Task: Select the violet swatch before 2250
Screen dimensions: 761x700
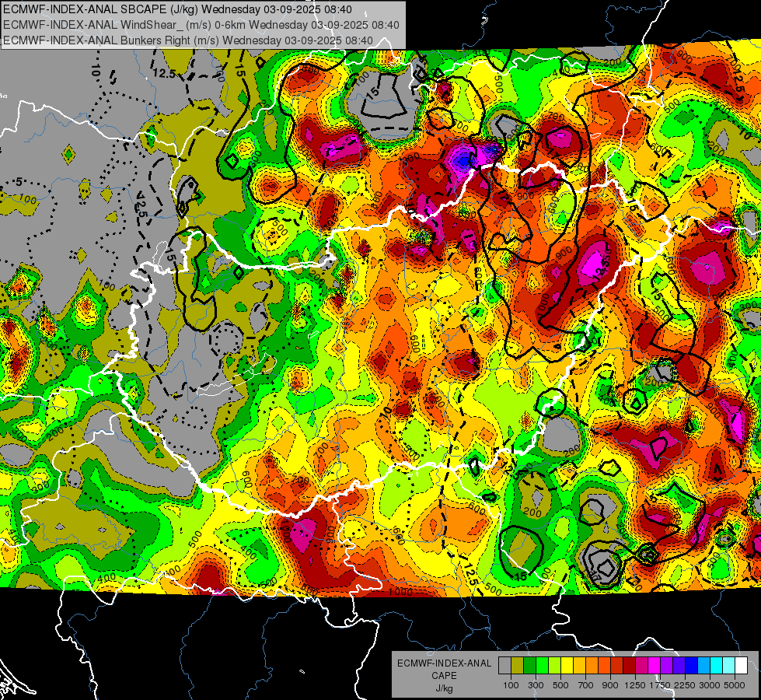Action: coord(679,666)
